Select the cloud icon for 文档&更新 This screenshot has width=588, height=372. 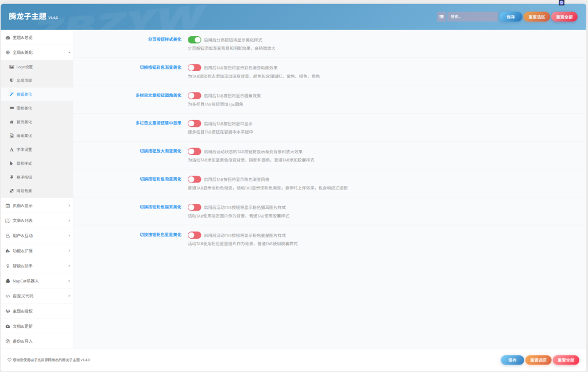click(x=7, y=326)
